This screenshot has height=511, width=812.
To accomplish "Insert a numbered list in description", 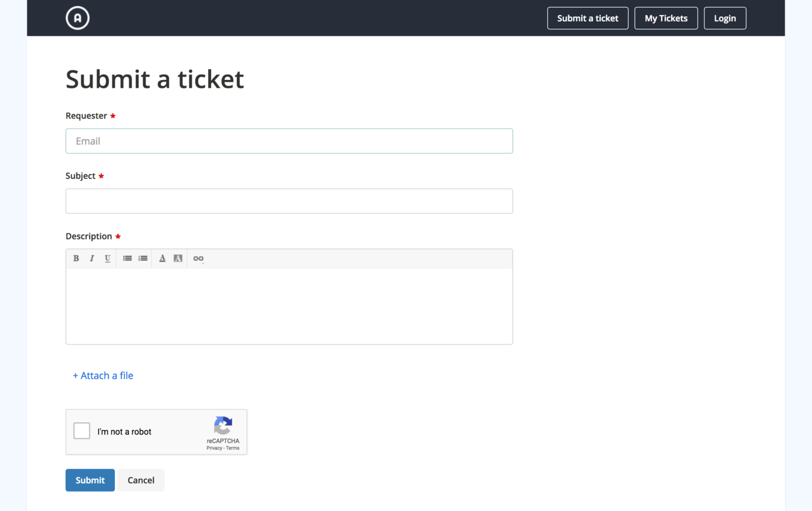I will coord(143,259).
